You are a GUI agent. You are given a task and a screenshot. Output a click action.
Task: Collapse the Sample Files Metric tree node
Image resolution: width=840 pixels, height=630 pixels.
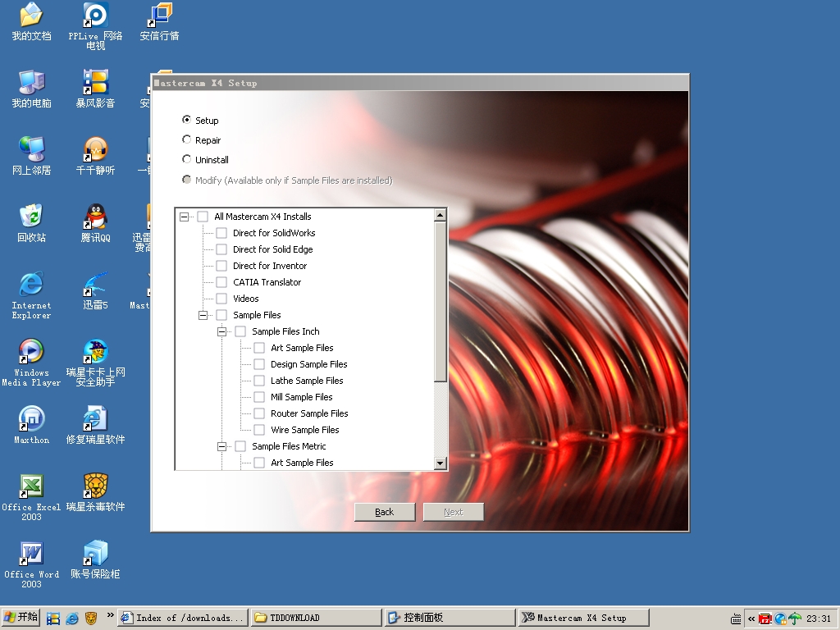coord(221,447)
